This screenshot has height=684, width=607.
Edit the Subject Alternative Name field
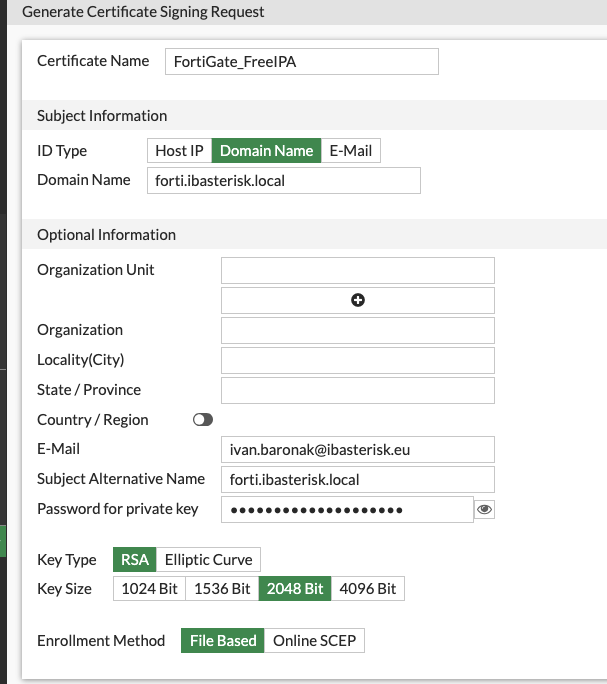[358, 479]
